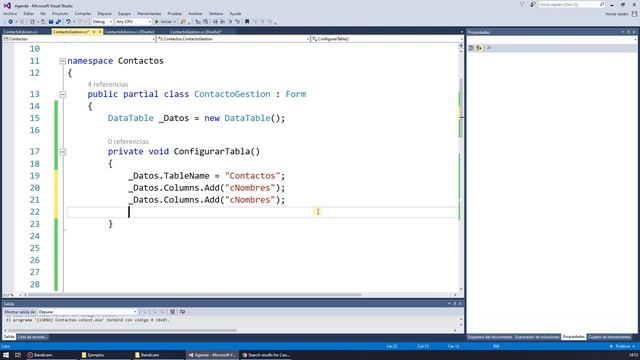Open the Debug configuration dropdown

(102, 22)
